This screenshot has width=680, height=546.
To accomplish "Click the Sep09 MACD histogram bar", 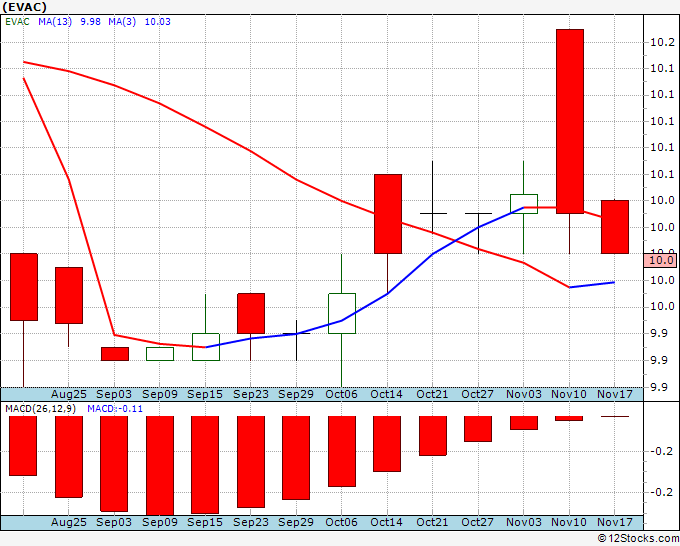I will (x=160, y=465).
